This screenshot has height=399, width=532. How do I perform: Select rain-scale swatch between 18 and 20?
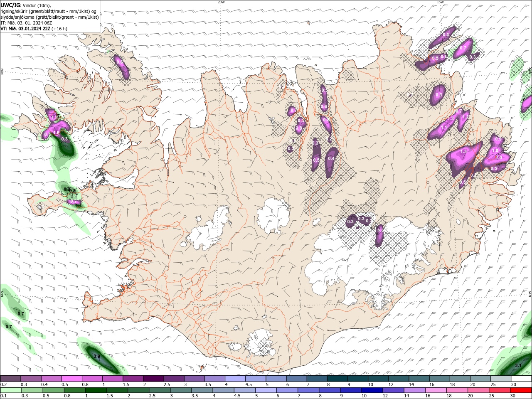pos(457,390)
